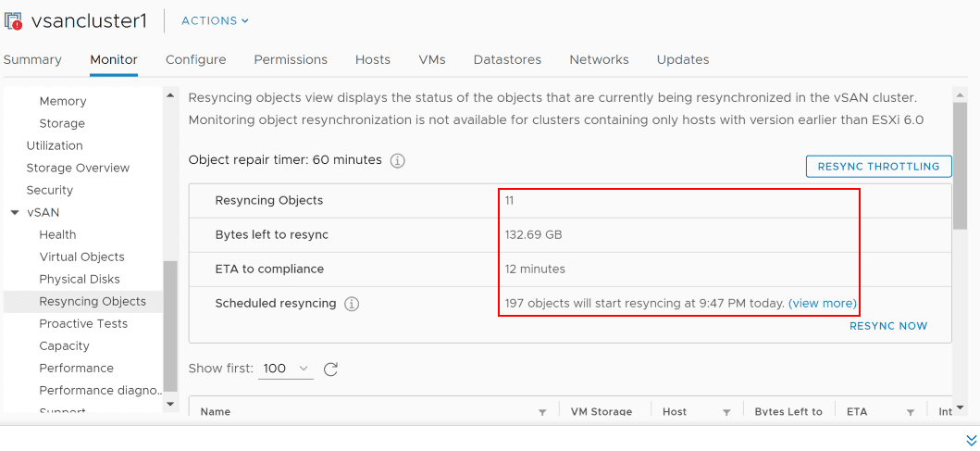Click sidebar scrollbar down arrow

click(169, 404)
